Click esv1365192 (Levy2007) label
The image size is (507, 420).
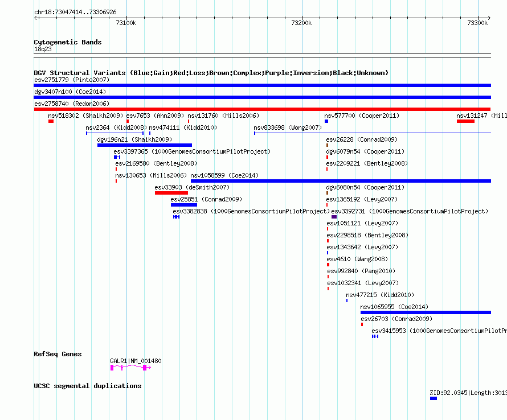coord(362,199)
